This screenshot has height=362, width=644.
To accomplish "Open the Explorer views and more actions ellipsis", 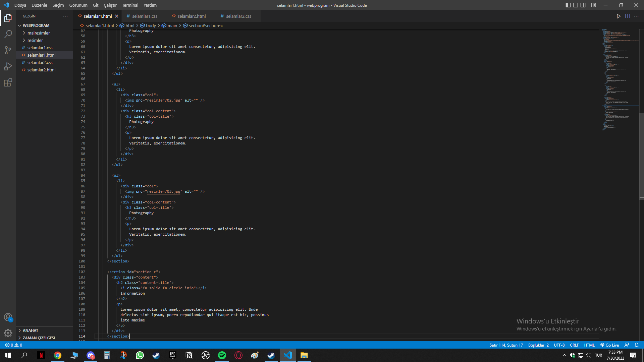I will pos(65,16).
